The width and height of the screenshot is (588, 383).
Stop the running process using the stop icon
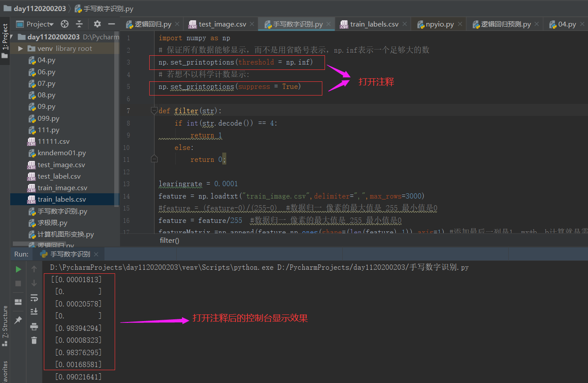(18, 283)
